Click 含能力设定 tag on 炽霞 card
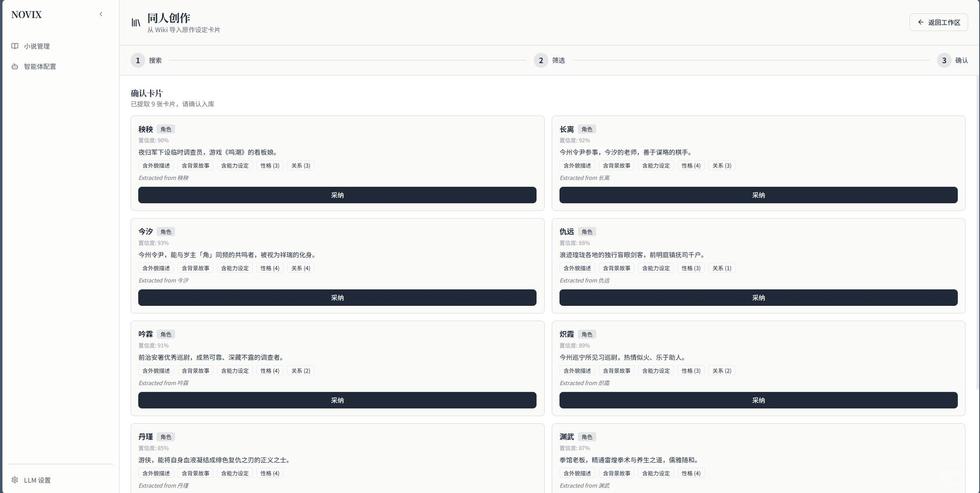Image resolution: width=980 pixels, height=493 pixels. click(x=656, y=371)
